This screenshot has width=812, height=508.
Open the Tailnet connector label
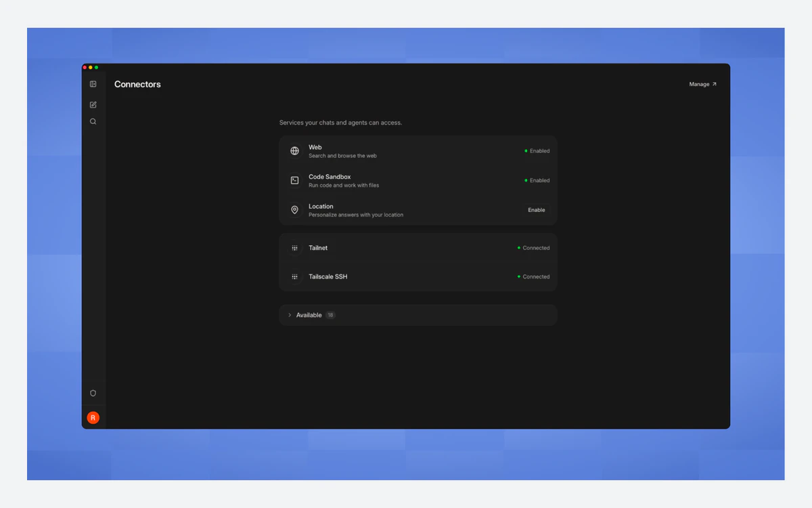pyautogui.click(x=318, y=248)
